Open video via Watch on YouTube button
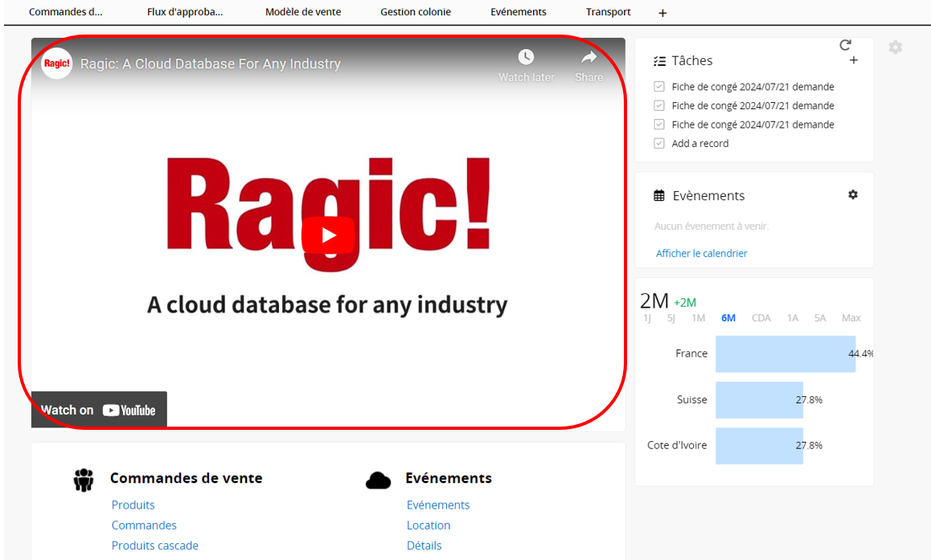Screen dimensions: 931x560 coord(99,409)
